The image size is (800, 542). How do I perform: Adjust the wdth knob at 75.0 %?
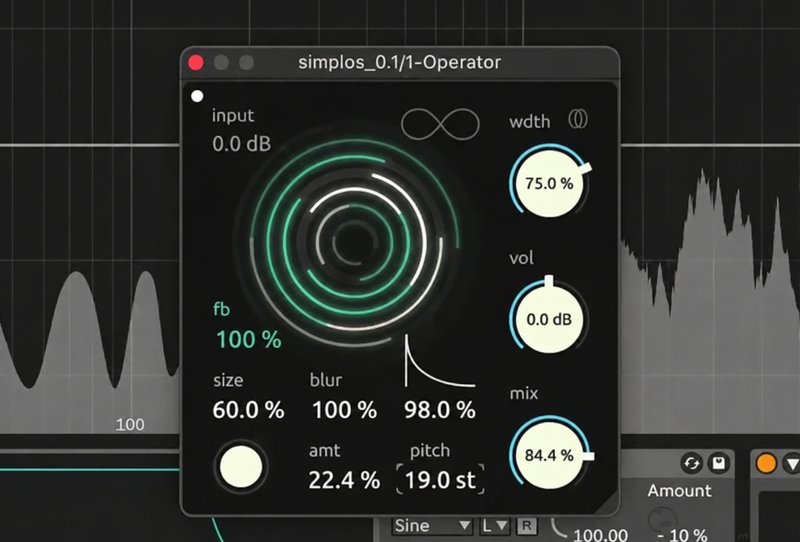click(549, 183)
